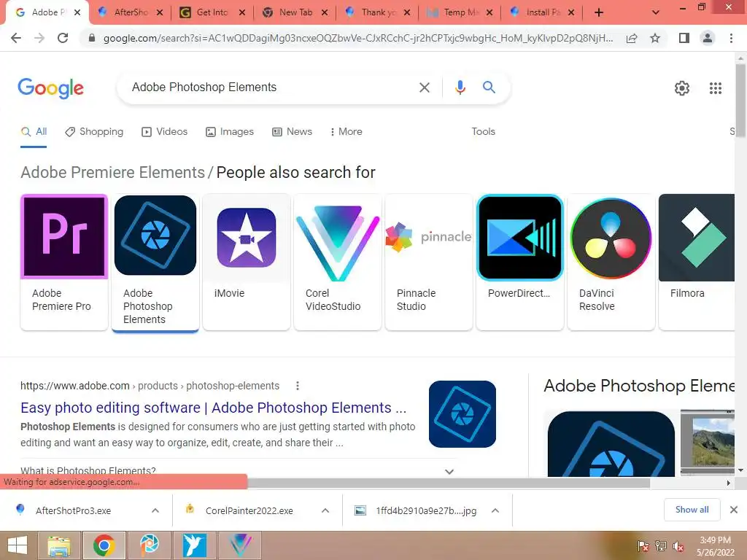Open the CorelPainter2022.exe download

point(249,510)
